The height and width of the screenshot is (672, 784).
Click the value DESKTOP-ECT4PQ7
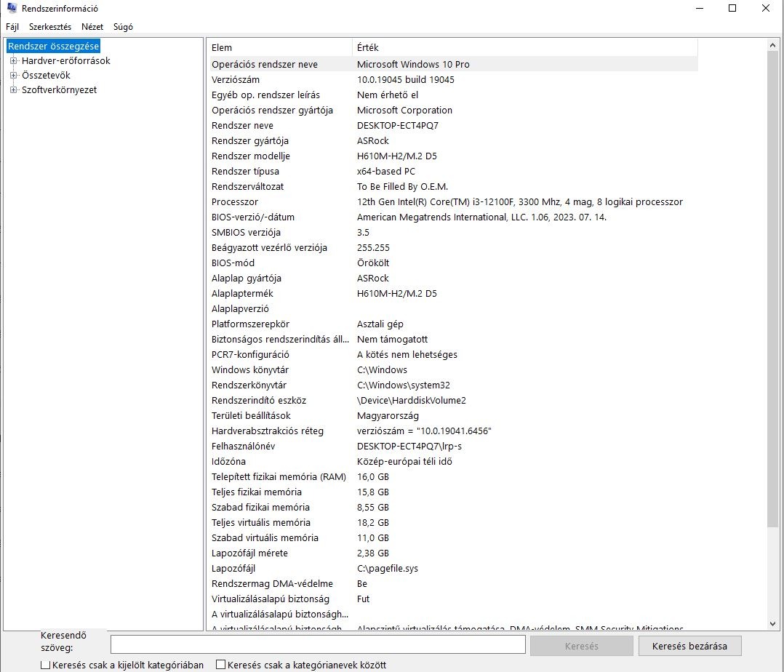click(x=398, y=126)
